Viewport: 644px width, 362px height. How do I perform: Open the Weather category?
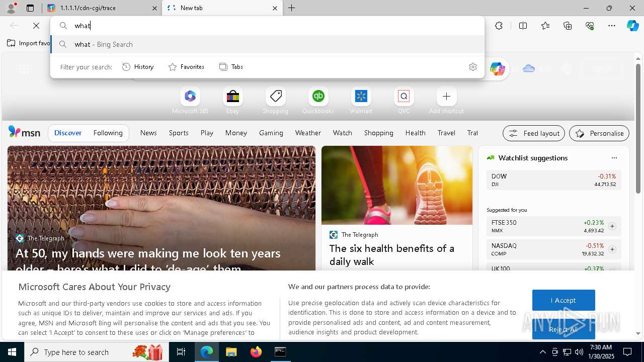[x=308, y=133]
